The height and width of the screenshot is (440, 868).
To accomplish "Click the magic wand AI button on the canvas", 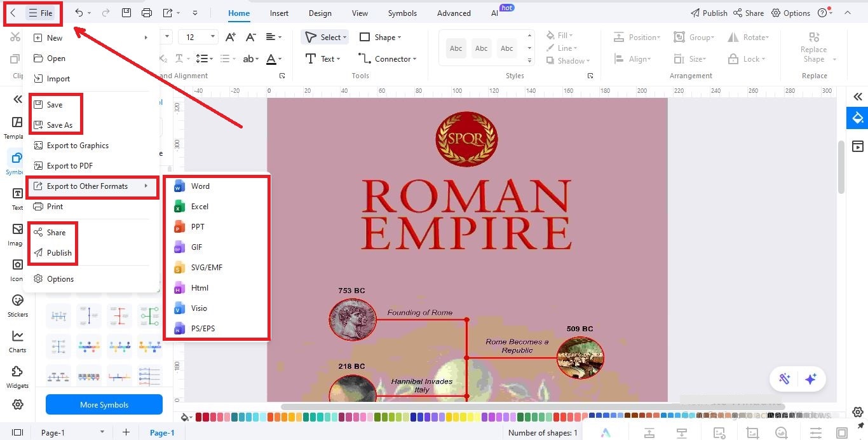I will [785, 379].
